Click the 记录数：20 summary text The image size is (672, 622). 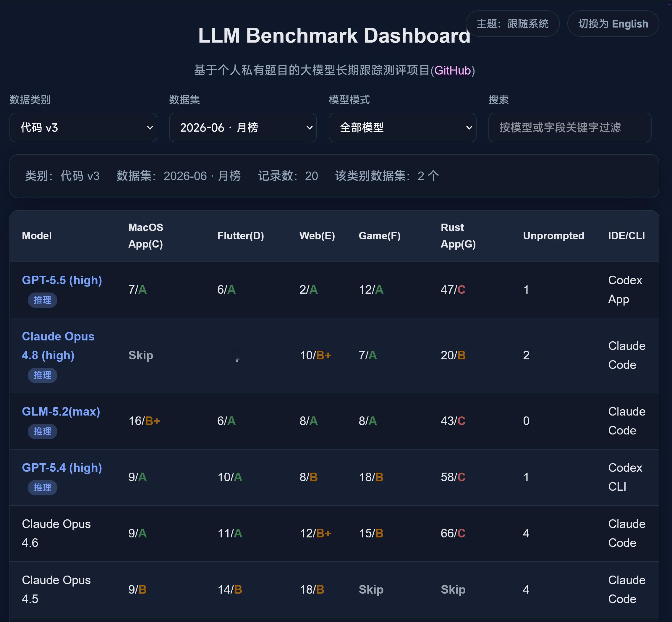pos(288,176)
